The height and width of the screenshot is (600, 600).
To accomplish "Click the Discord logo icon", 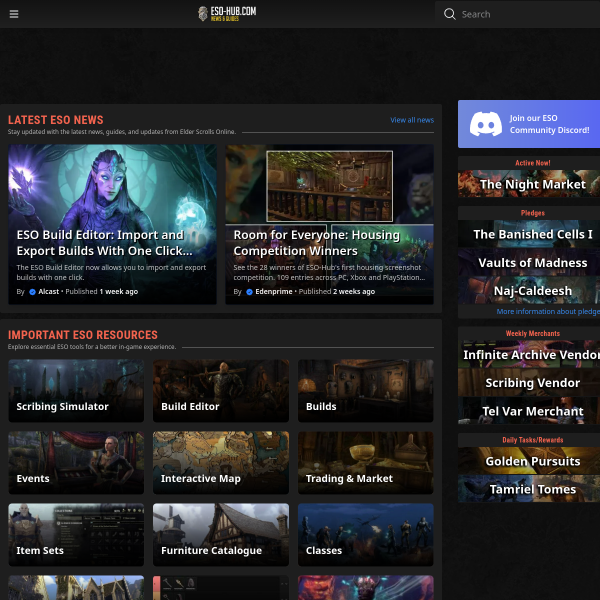I will coord(486,124).
